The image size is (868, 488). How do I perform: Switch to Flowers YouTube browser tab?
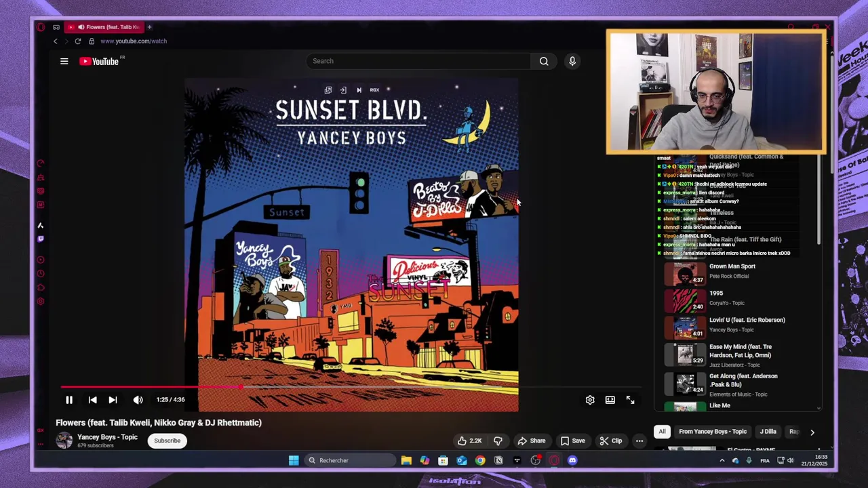105,27
